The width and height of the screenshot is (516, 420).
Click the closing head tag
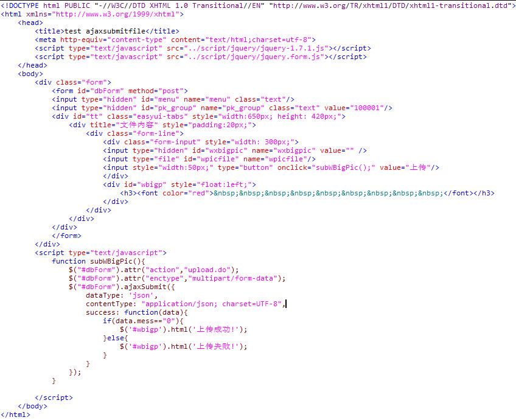coord(33,65)
